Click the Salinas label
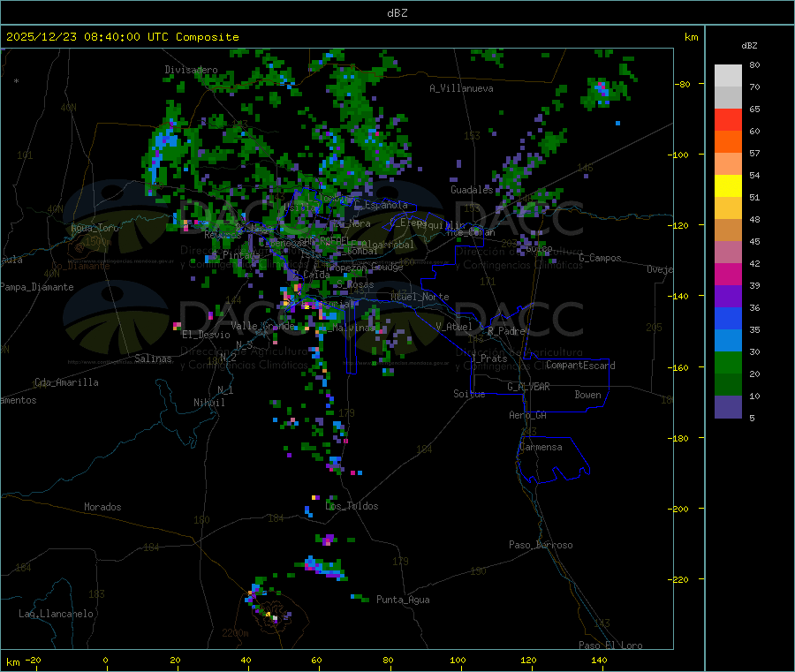This screenshot has width=795, height=672. tap(153, 359)
